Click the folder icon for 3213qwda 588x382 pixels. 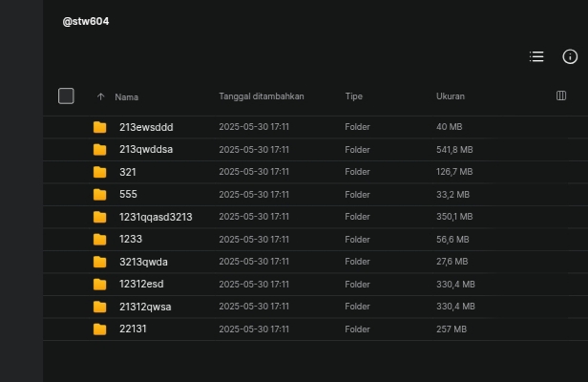[x=99, y=262]
